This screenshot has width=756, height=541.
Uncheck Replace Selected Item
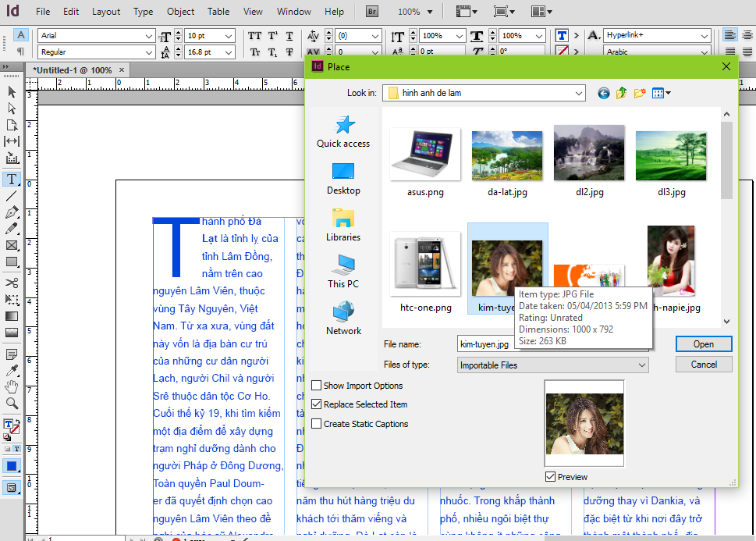coord(316,404)
